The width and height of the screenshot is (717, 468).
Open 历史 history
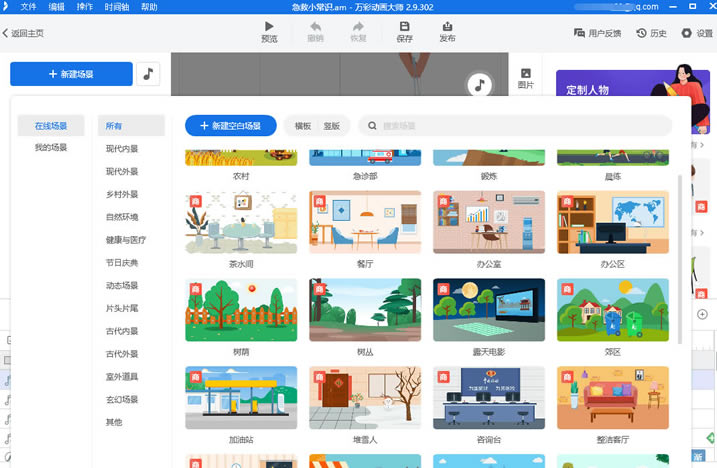(x=652, y=33)
